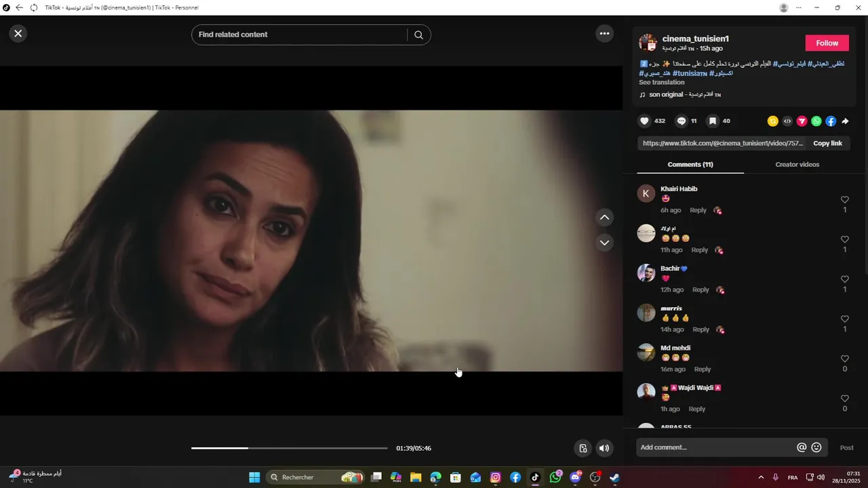868x488 pixels.
Task: Send to friends with red icon
Action: (802, 121)
